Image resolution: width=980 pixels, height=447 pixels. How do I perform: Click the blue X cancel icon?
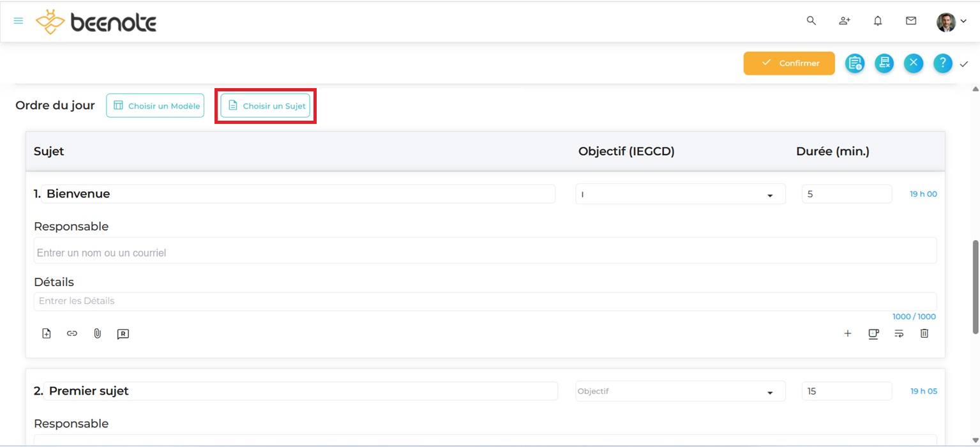(x=914, y=63)
